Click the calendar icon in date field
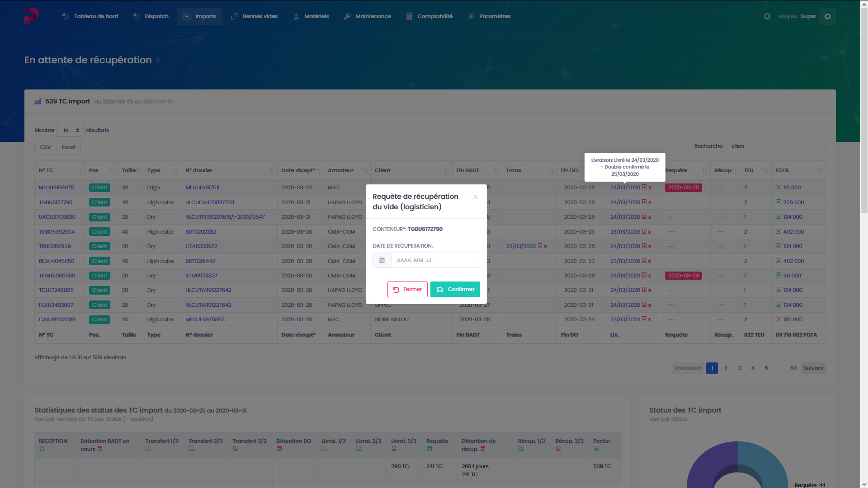 (382, 260)
